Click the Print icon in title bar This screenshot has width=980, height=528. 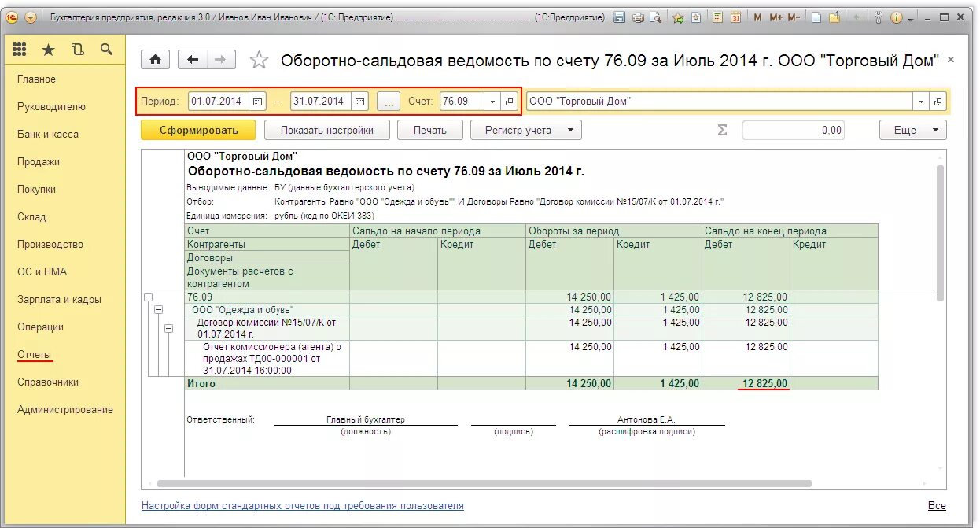(x=638, y=17)
